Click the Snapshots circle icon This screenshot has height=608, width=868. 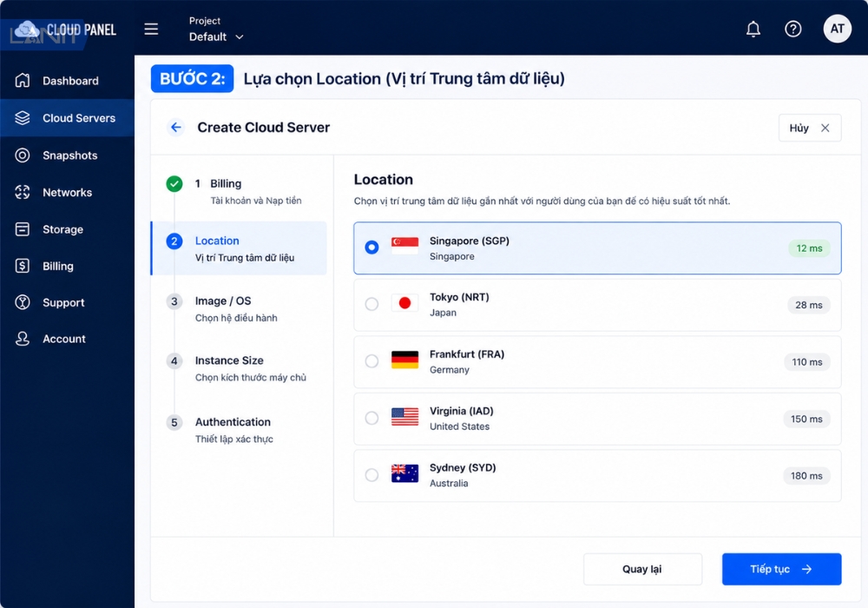click(23, 155)
